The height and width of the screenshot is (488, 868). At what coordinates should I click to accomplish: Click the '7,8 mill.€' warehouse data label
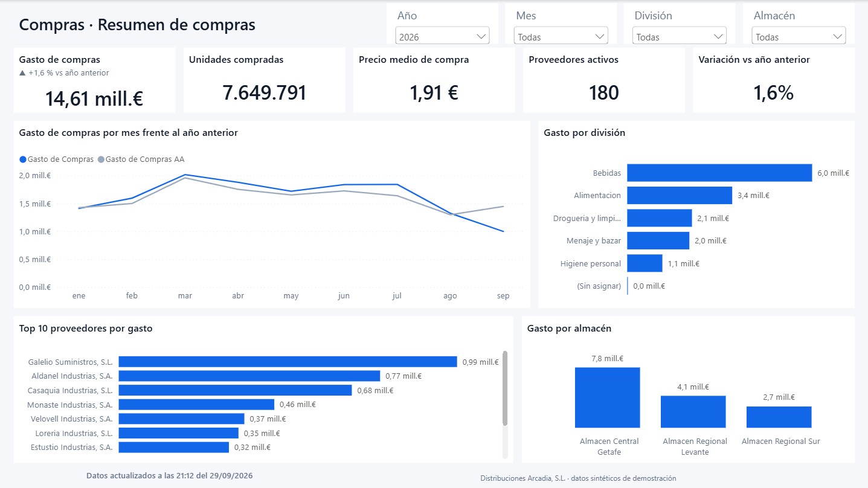(x=607, y=358)
